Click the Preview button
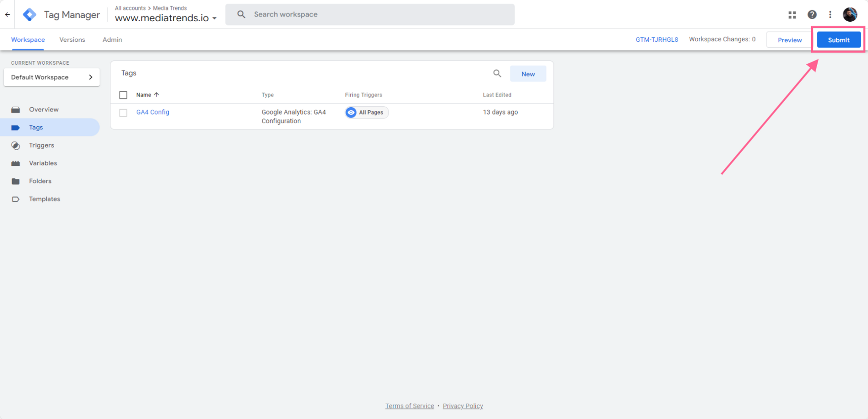This screenshot has height=419, width=868. coord(789,40)
